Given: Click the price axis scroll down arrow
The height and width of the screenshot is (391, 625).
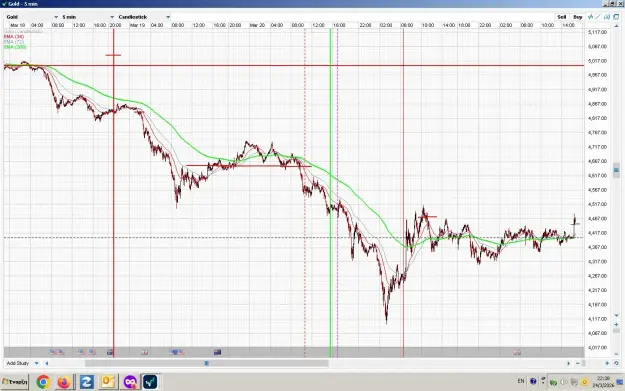Looking at the screenshot, I should point(616,315).
